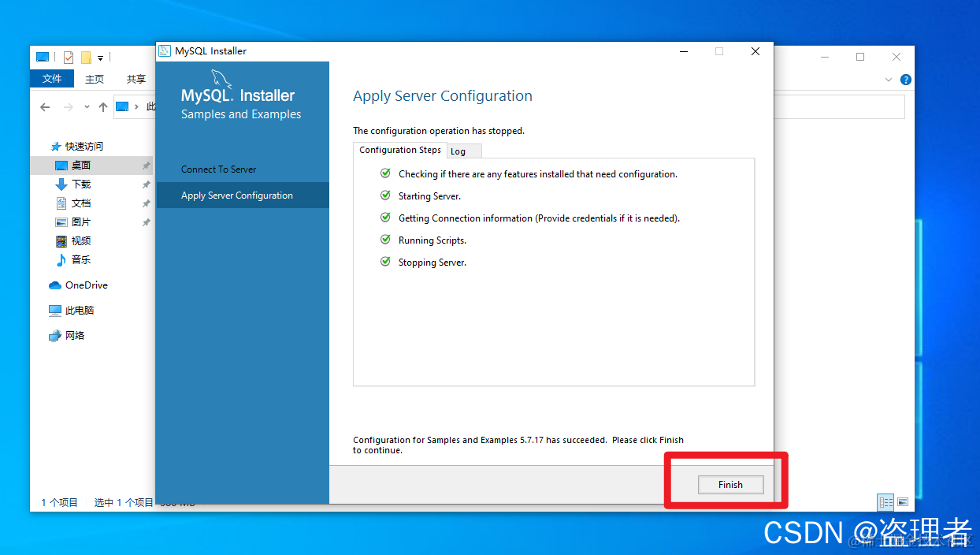Open 主页 ribbon tab in File Explorer
Screen dimensions: 980x555
coord(95,79)
